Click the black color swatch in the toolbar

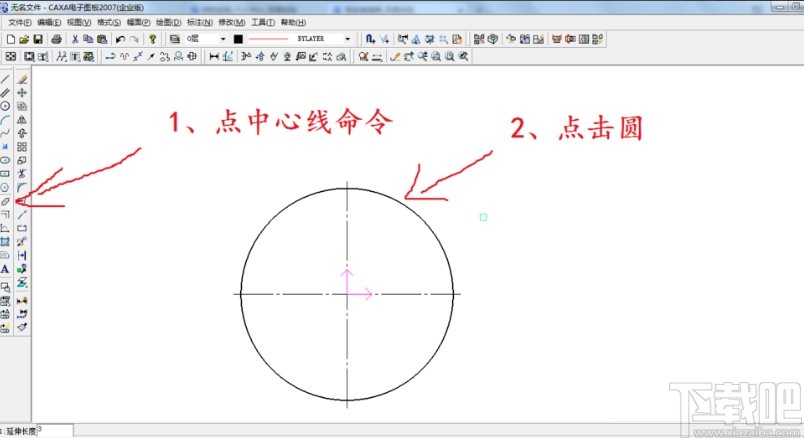238,39
